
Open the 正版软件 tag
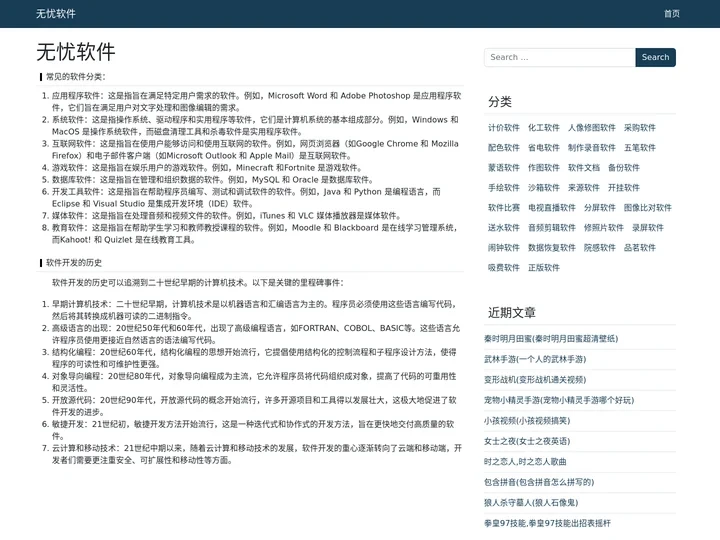(x=544, y=268)
